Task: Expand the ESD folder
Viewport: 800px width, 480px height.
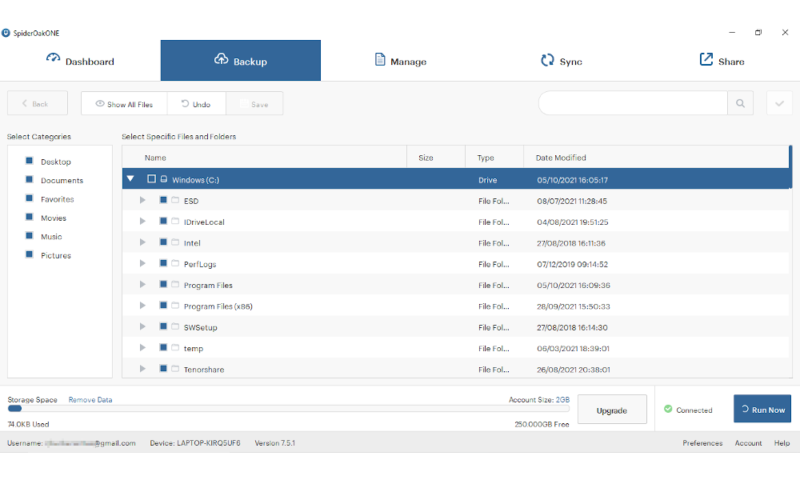Action: [x=142, y=200]
